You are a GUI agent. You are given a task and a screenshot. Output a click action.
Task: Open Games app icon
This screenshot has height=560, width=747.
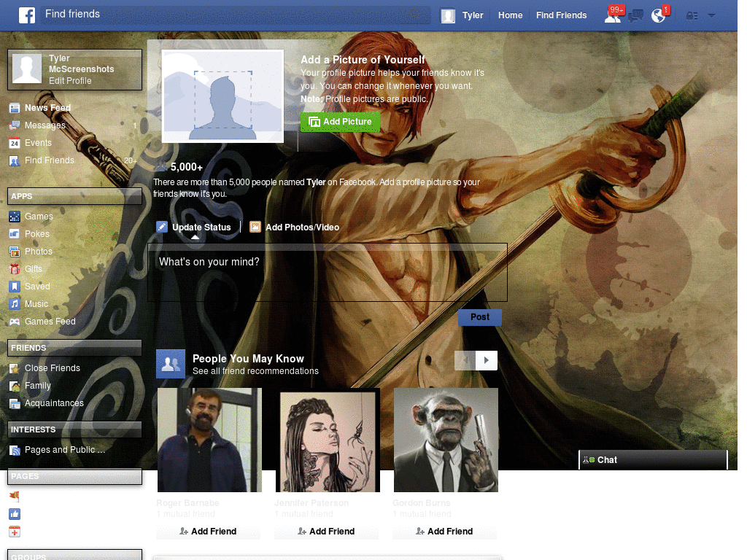pyautogui.click(x=15, y=217)
